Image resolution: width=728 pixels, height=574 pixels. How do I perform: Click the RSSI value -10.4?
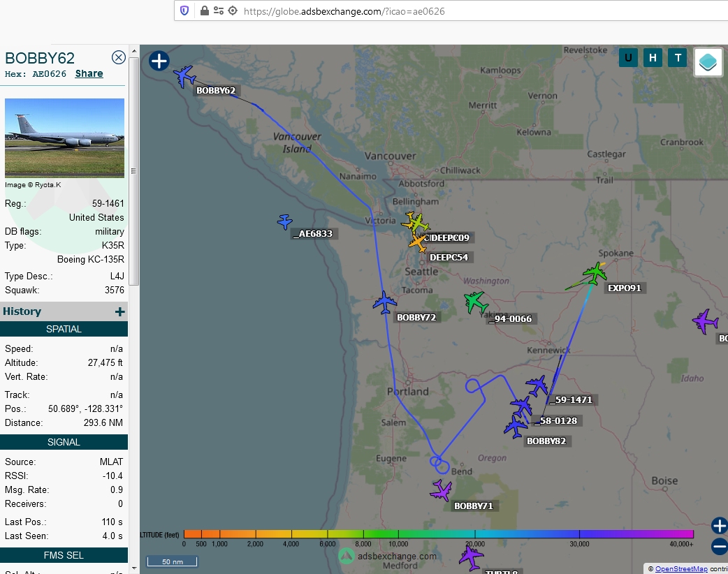pyautogui.click(x=112, y=476)
